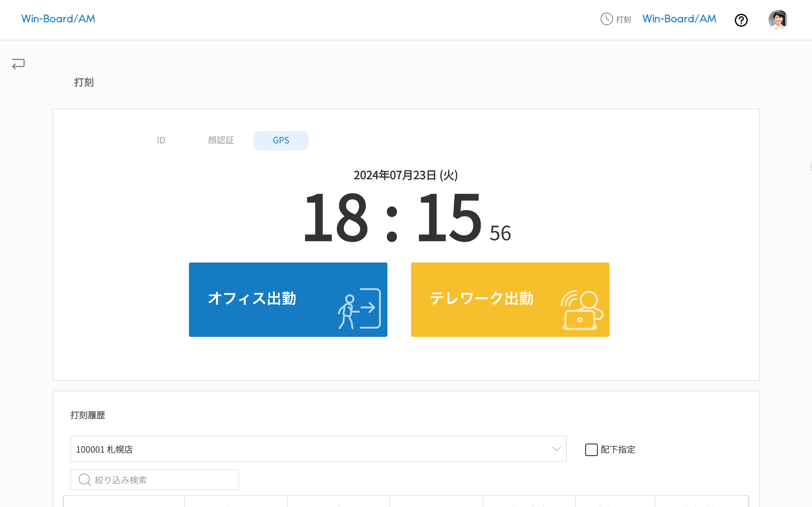Switch to the 顔認証 tab

[x=221, y=141]
